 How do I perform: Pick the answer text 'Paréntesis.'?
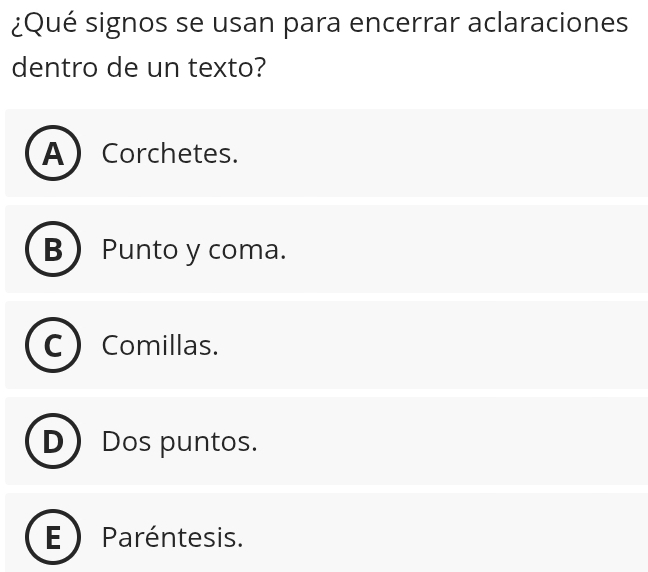pos(172,537)
